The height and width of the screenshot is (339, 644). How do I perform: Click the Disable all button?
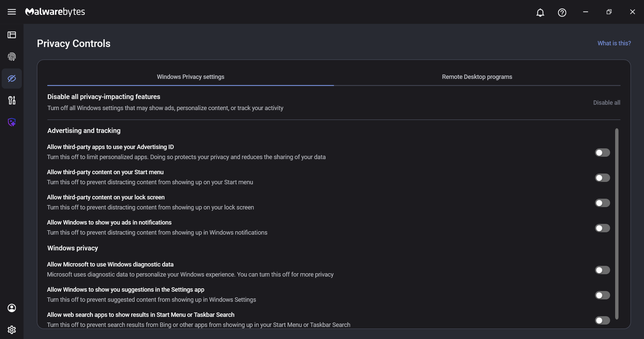pos(606,103)
